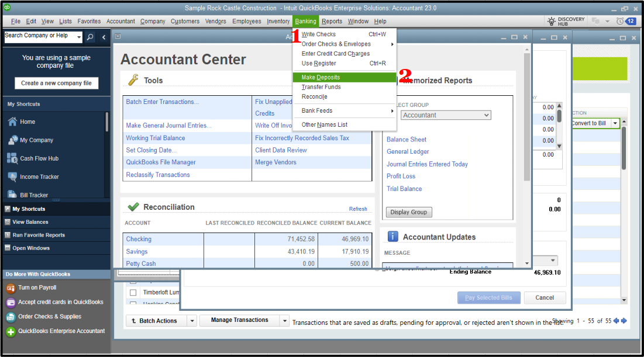The image size is (644, 357).
Task: Go to next page arrow beside 'of 55'
Action: click(x=624, y=321)
